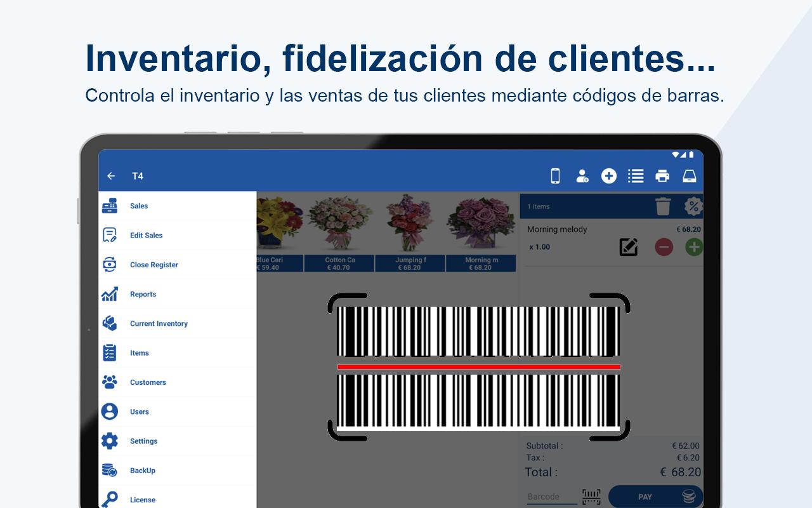Click the Current Inventory boxes icon

click(110, 323)
